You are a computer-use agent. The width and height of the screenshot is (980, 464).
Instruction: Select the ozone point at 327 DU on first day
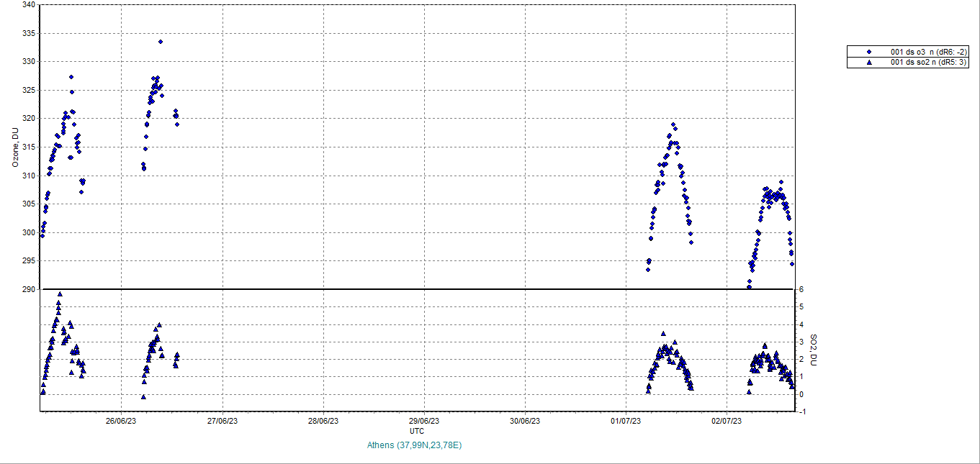click(x=71, y=77)
